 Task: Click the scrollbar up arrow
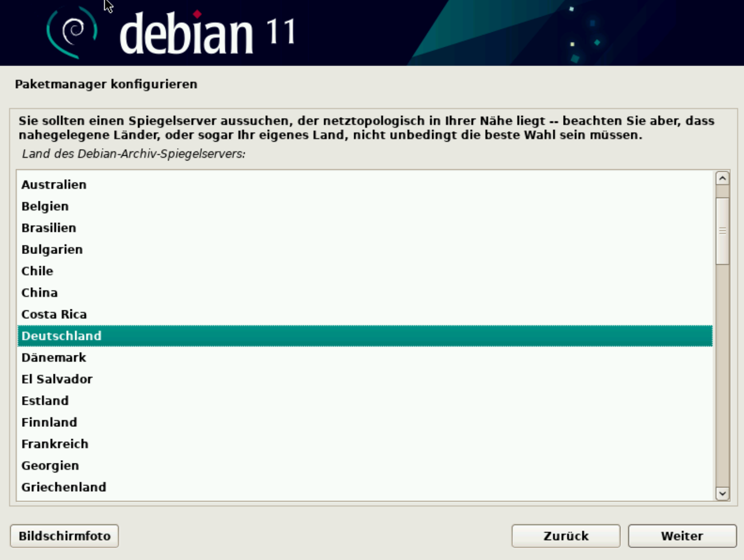pos(723,178)
